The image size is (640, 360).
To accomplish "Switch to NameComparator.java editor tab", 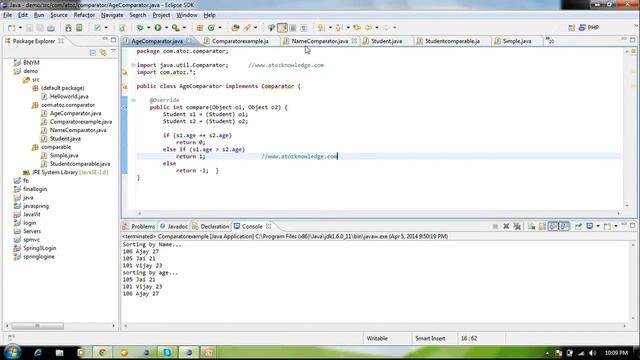I will 320,41.
